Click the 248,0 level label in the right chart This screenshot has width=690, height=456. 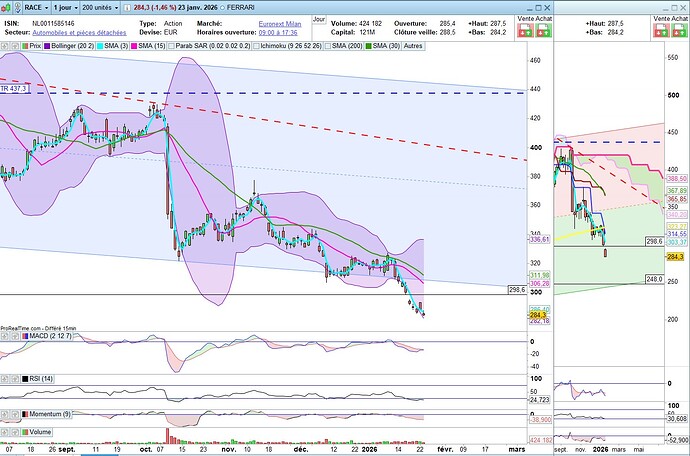tap(655, 279)
